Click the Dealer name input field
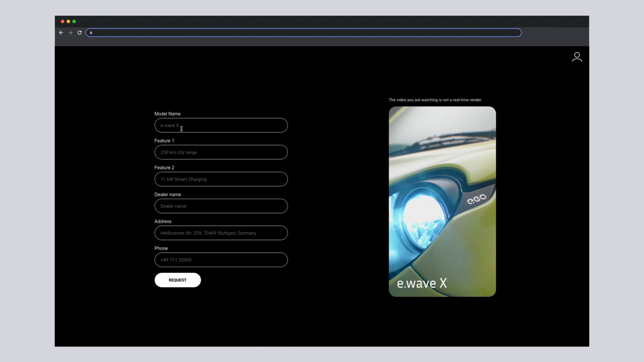 click(x=221, y=206)
